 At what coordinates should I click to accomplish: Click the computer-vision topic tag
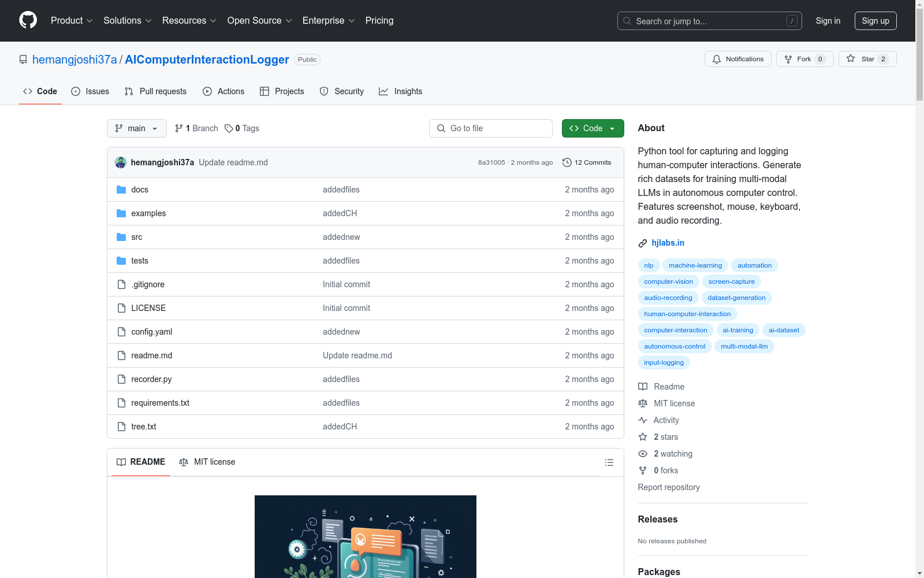pos(669,281)
